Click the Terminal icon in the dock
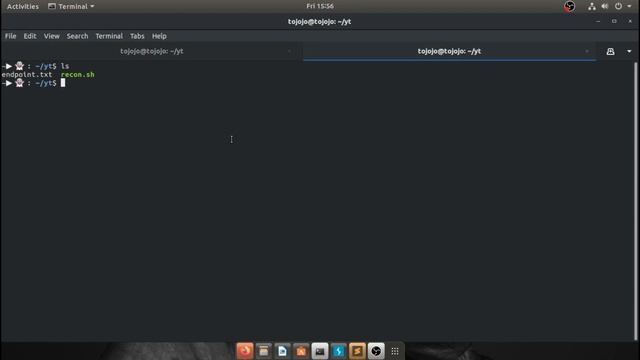640x360 pixels. [320, 351]
